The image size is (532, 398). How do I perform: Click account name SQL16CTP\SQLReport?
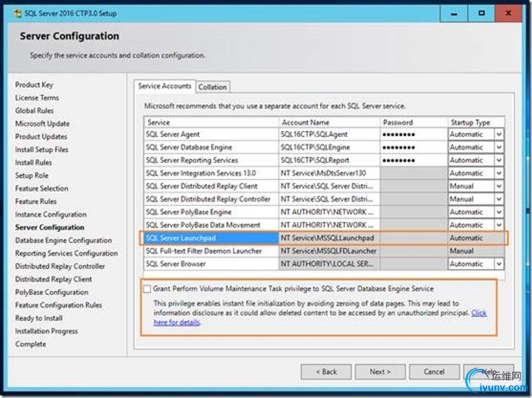[315, 160]
